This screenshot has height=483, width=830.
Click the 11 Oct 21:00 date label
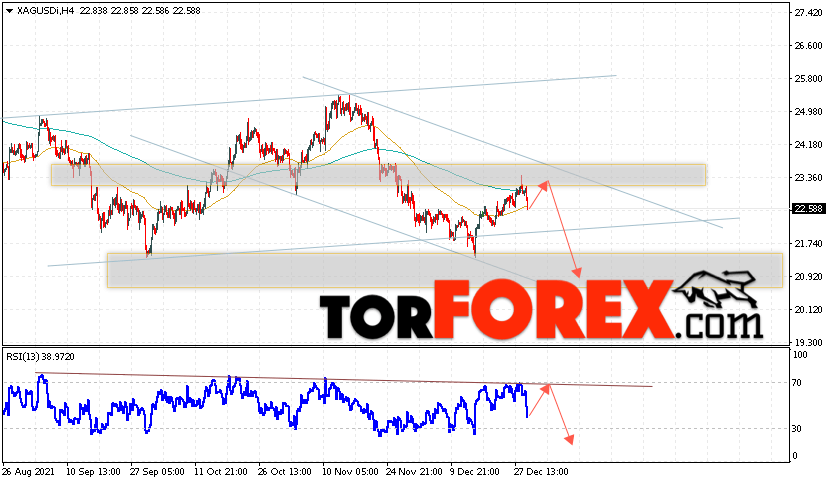click(221, 471)
